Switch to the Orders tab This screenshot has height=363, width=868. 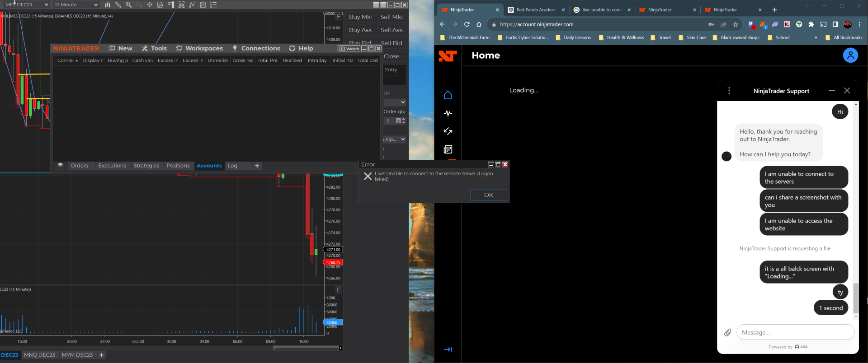(79, 166)
